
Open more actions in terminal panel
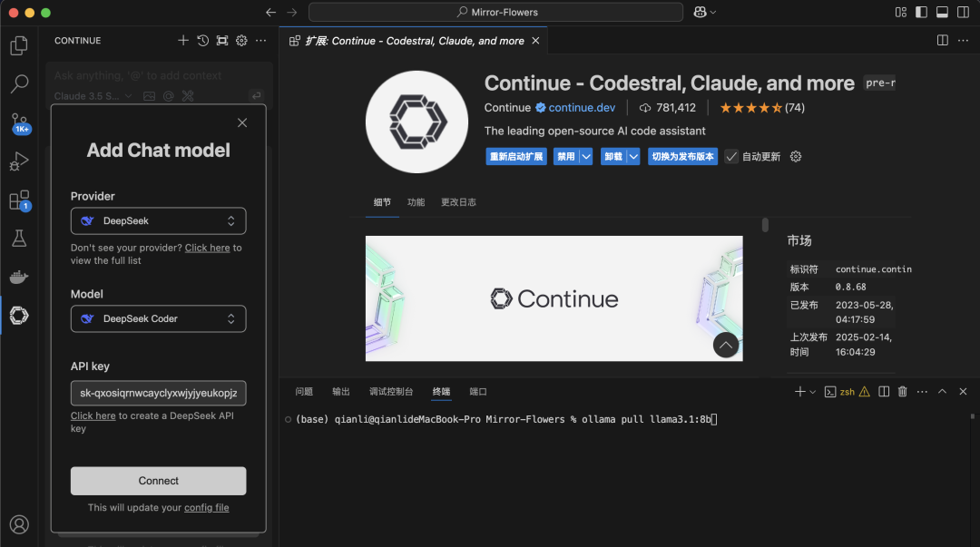pos(922,391)
